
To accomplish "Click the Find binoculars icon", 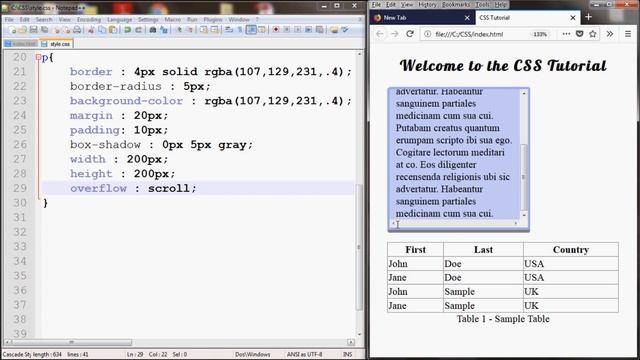I will point(153,30).
